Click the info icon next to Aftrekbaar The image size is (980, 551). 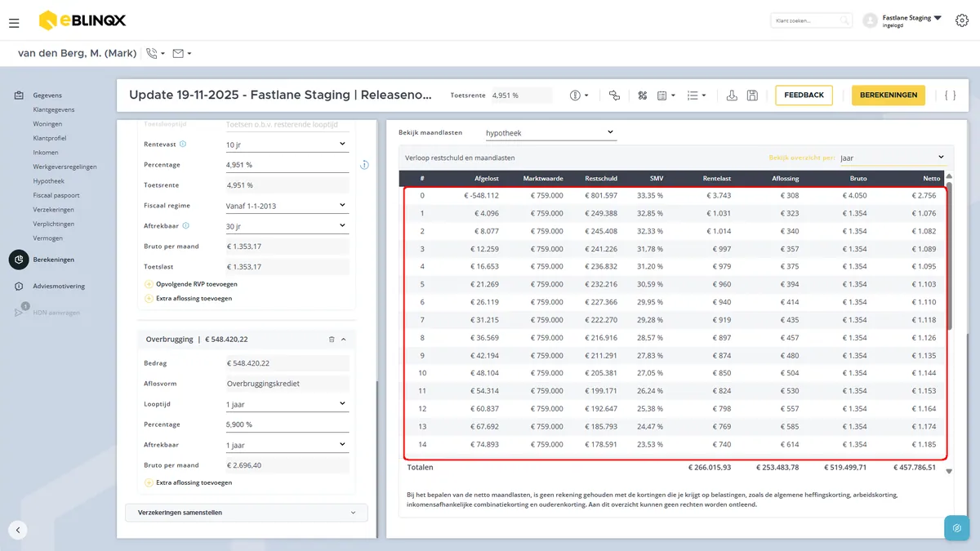(186, 225)
